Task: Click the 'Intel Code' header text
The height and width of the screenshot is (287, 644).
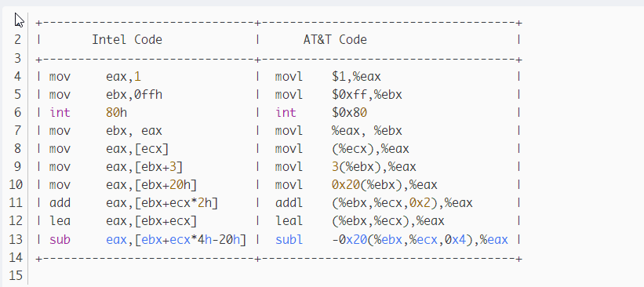Action: pyautogui.click(x=127, y=40)
